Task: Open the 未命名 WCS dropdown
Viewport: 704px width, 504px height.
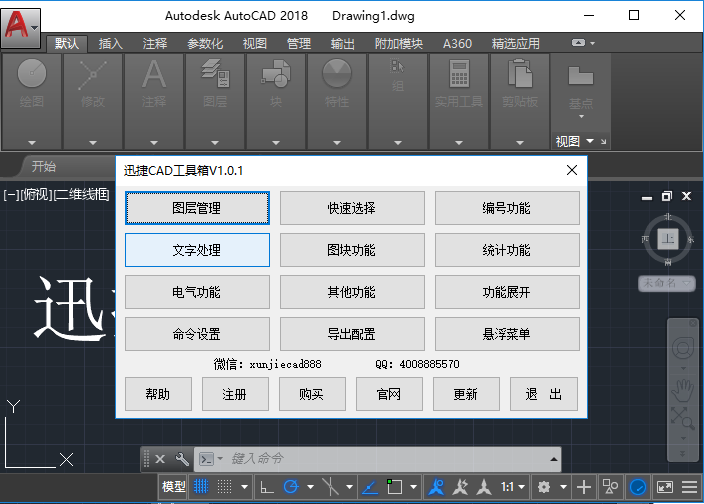Action: [x=667, y=283]
